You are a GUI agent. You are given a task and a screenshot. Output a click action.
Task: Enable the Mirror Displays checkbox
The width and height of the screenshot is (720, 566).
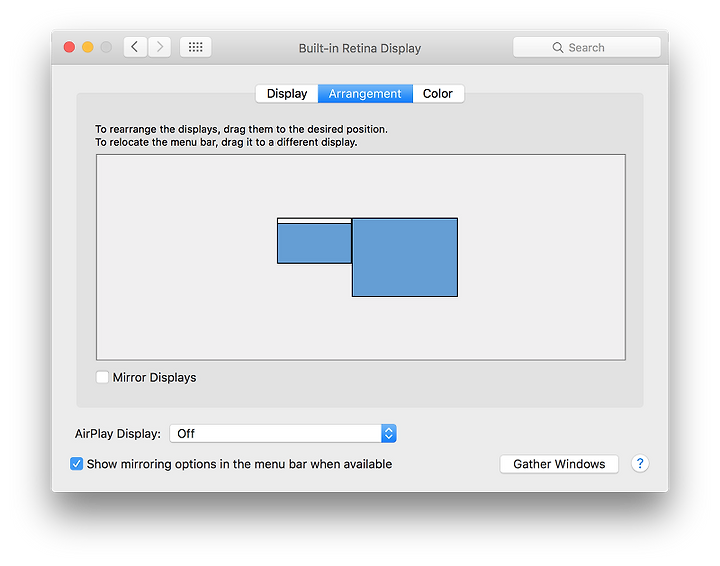pyautogui.click(x=102, y=377)
